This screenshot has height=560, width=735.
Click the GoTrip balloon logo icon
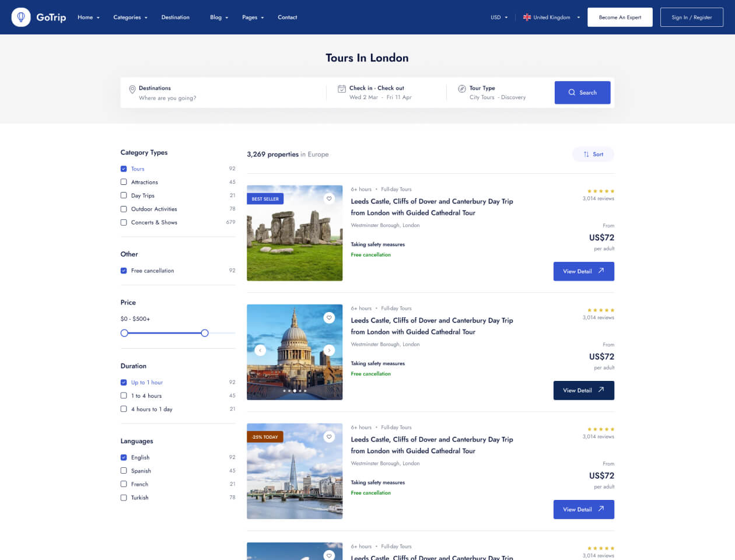coord(21,17)
